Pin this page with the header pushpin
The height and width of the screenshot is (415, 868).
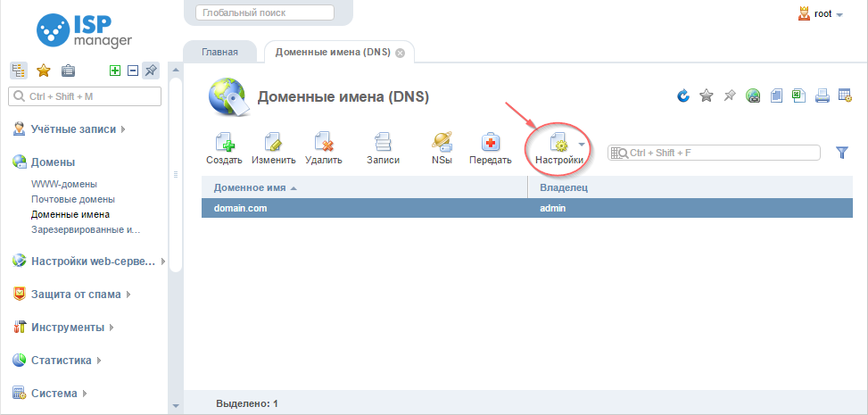coord(729,95)
